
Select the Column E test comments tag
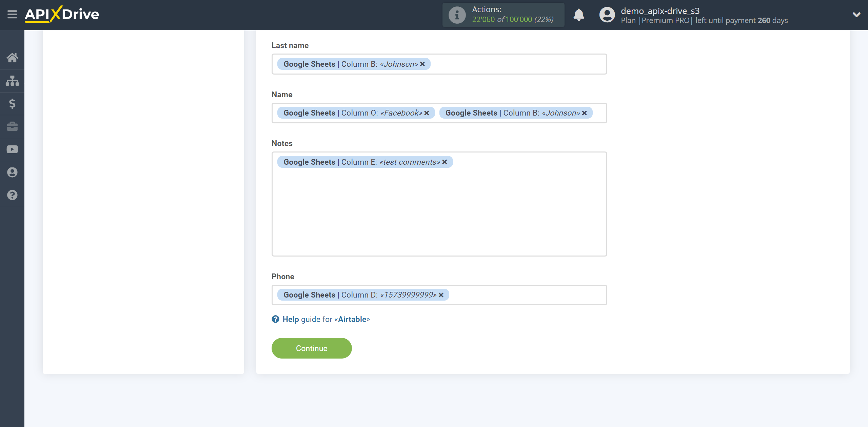tap(365, 162)
